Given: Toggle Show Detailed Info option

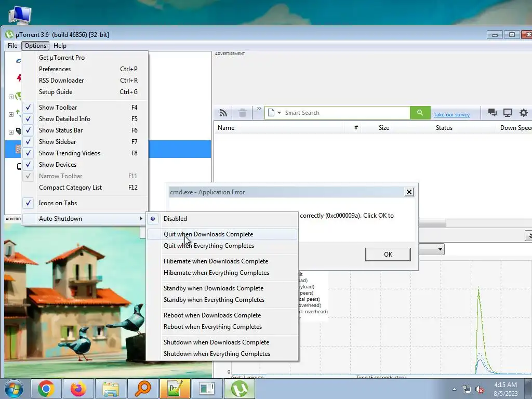Looking at the screenshot, I should (x=85, y=119).
